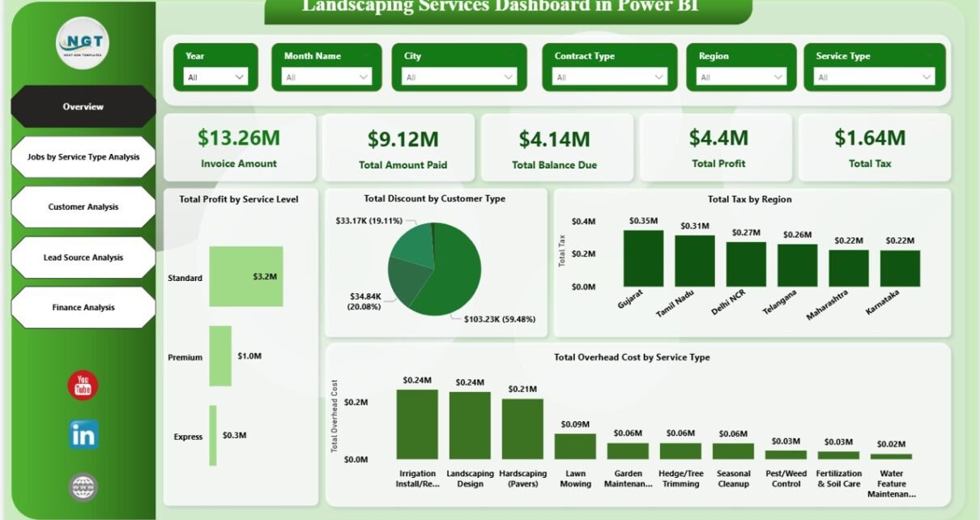980x520 pixels.
Task: Open the Year dropdown filter
Action: 216,77
